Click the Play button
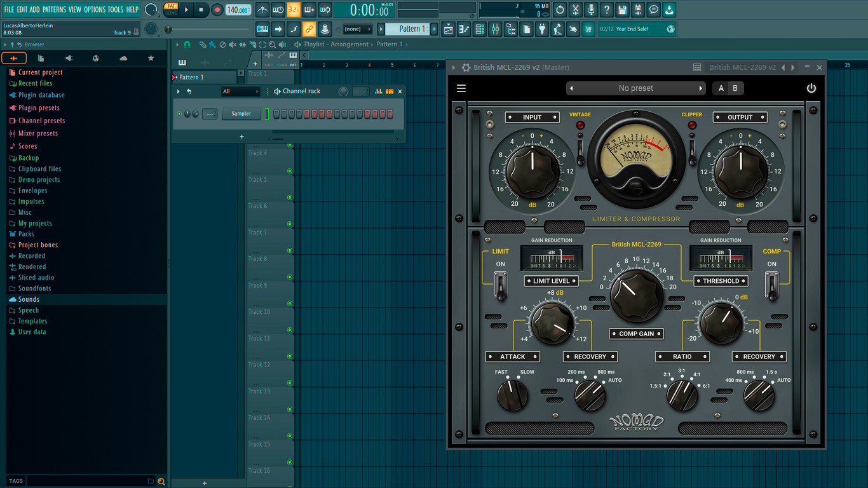 pos(186,10)
